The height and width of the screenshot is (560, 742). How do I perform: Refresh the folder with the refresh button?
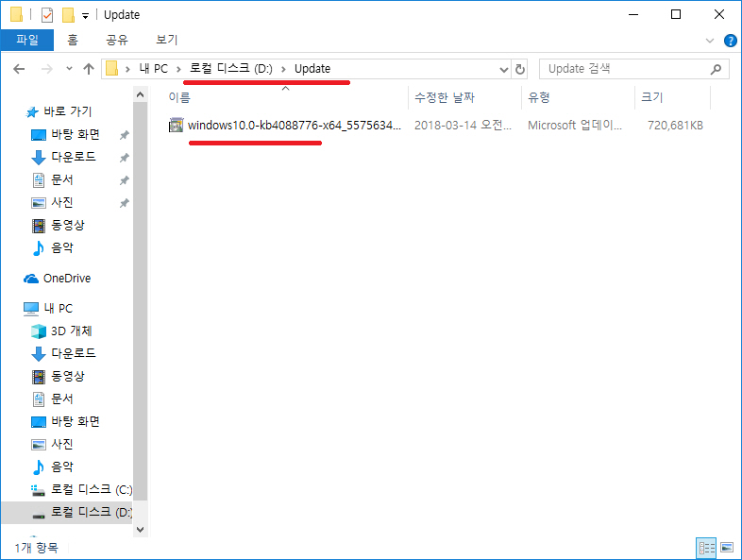(519, 70)
